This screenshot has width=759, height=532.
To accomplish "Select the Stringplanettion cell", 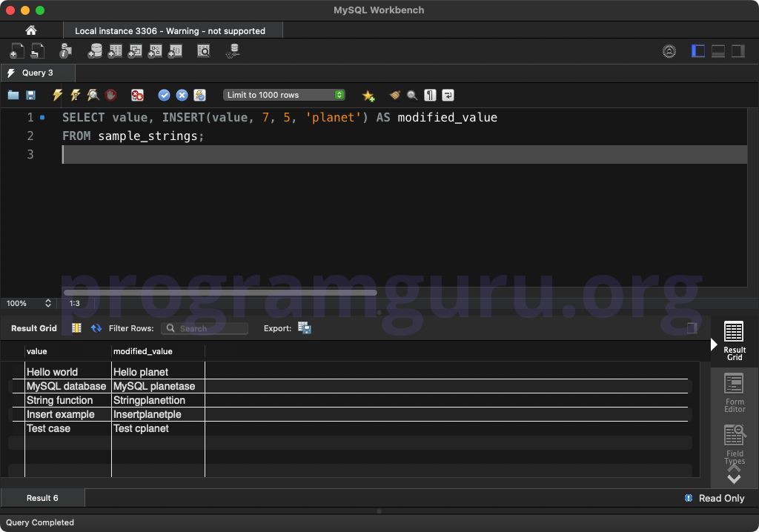I will [158, 400].
